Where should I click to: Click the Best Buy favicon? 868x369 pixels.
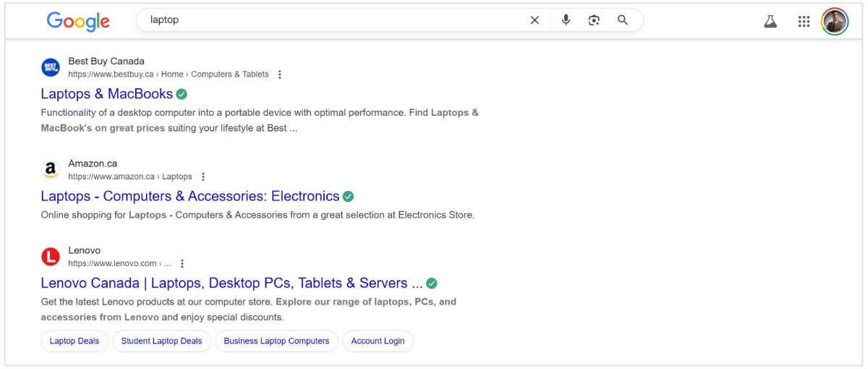(x=51, y=68)
